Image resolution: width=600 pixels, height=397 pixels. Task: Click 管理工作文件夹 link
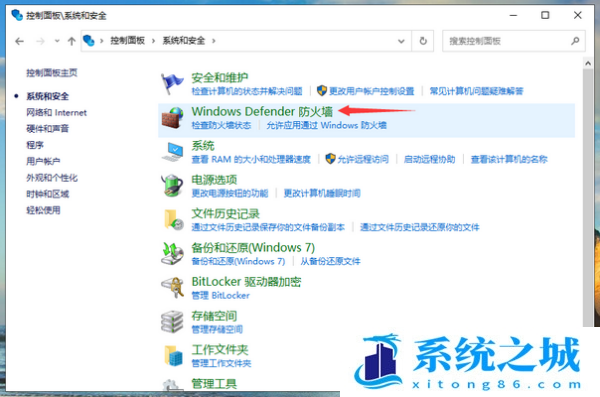[221, 363]
